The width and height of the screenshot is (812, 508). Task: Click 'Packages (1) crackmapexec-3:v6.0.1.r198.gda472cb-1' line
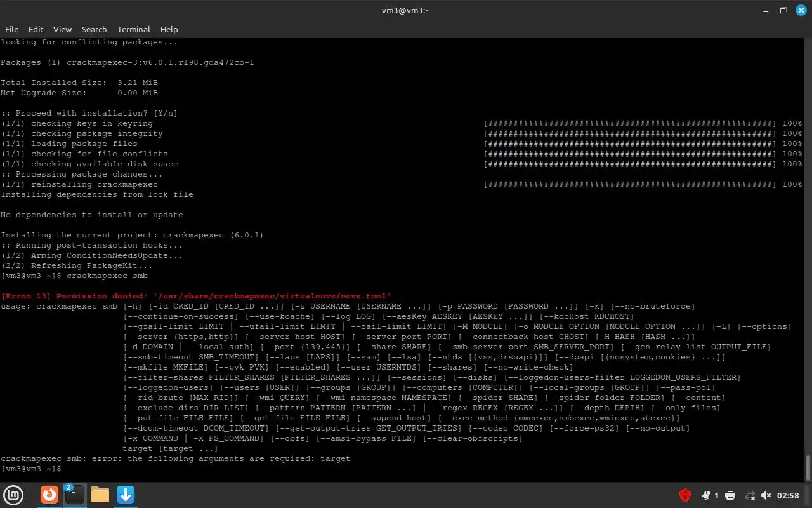(128, 62)
